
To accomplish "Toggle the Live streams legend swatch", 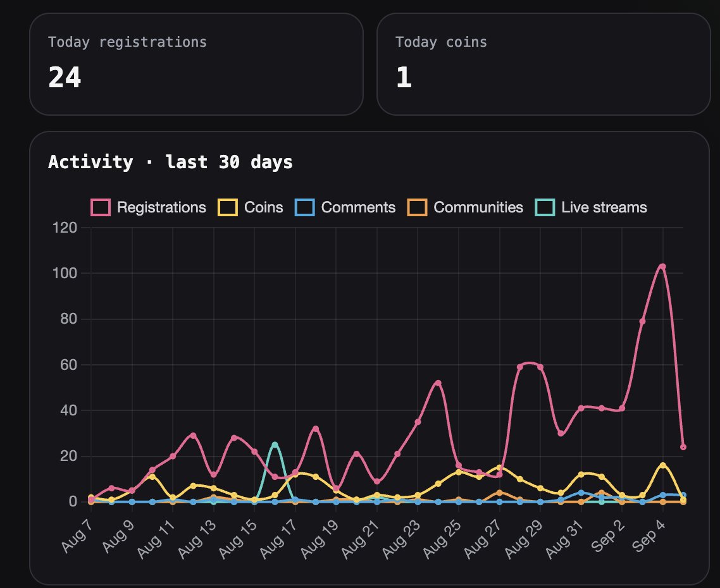I will click(545, 207).
